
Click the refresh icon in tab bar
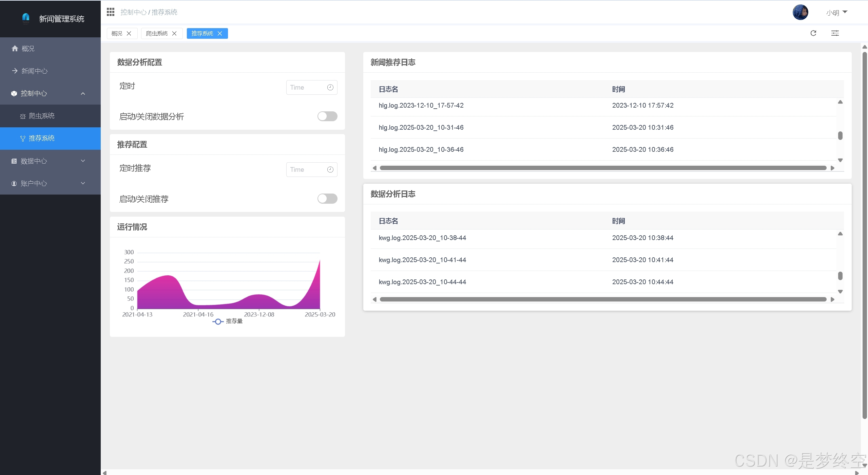click(x=813, y=33)
